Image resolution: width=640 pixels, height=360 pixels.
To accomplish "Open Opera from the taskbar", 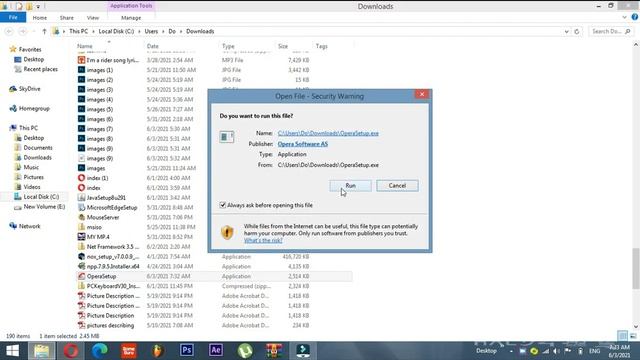I will click(71, 351).
